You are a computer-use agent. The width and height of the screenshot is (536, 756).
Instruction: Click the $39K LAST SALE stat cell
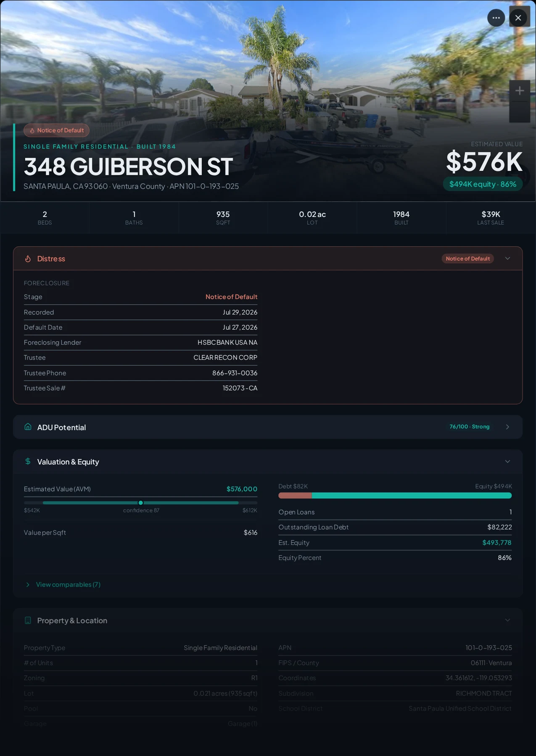click(491, 218)
